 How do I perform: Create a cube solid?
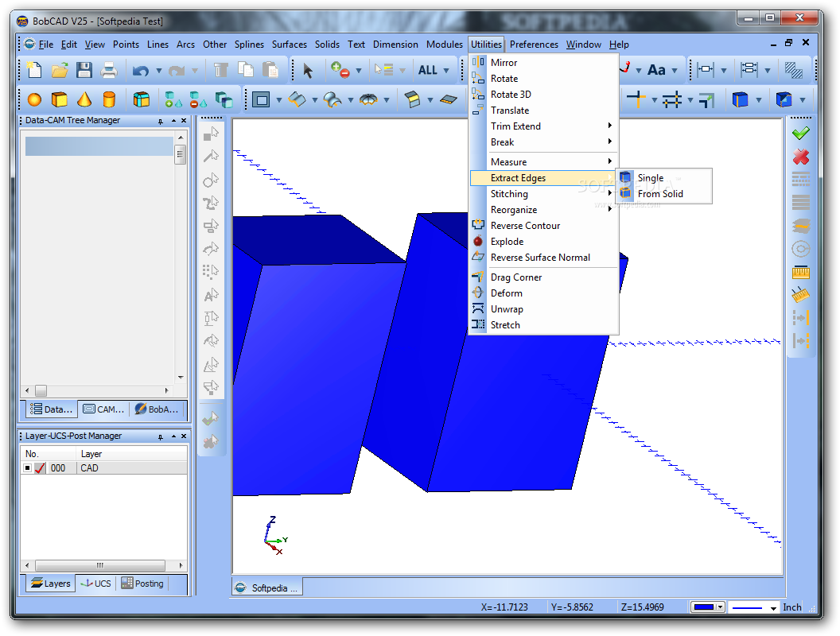[x=60, y=99]
